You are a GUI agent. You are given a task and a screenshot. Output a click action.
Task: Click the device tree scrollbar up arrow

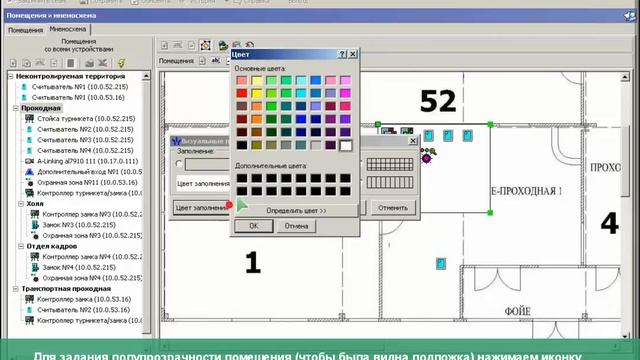click(146, 76)
